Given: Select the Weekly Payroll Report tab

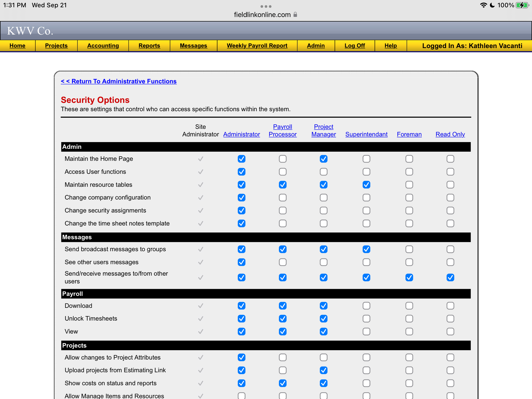Looking at the screenshot, I should [x=257, y=45].
